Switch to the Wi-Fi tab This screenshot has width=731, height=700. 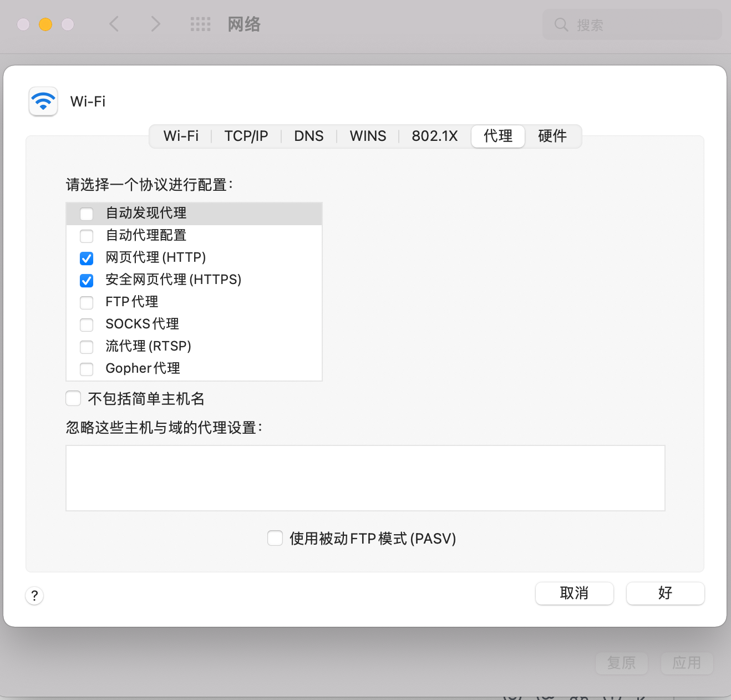(x=181, y=136)
